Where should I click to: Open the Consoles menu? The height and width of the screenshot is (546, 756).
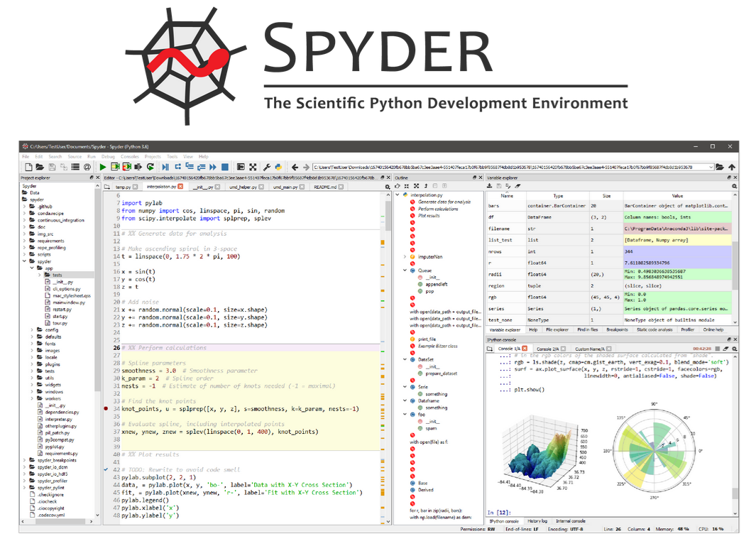coord(130,156)
